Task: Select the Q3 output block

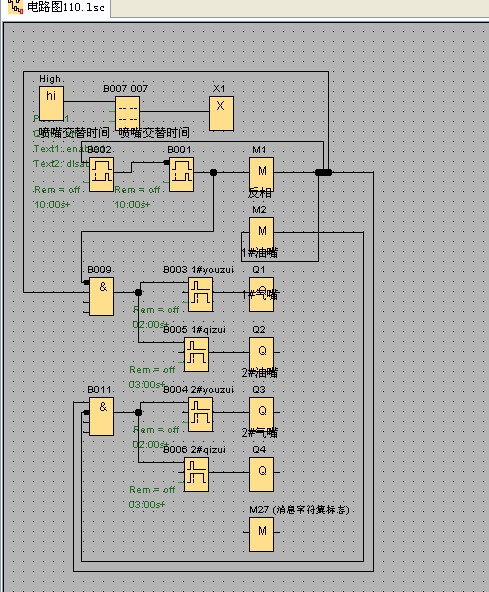Action: point(262,415)
